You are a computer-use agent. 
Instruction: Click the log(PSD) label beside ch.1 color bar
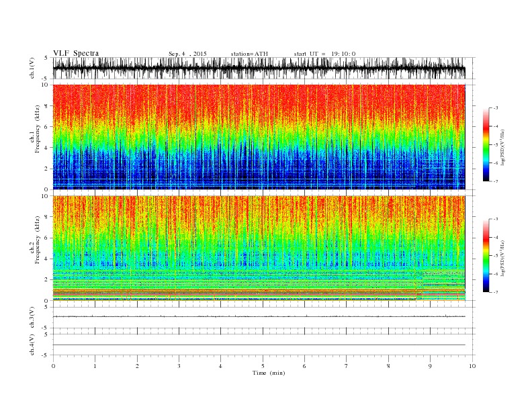[502, 147]
